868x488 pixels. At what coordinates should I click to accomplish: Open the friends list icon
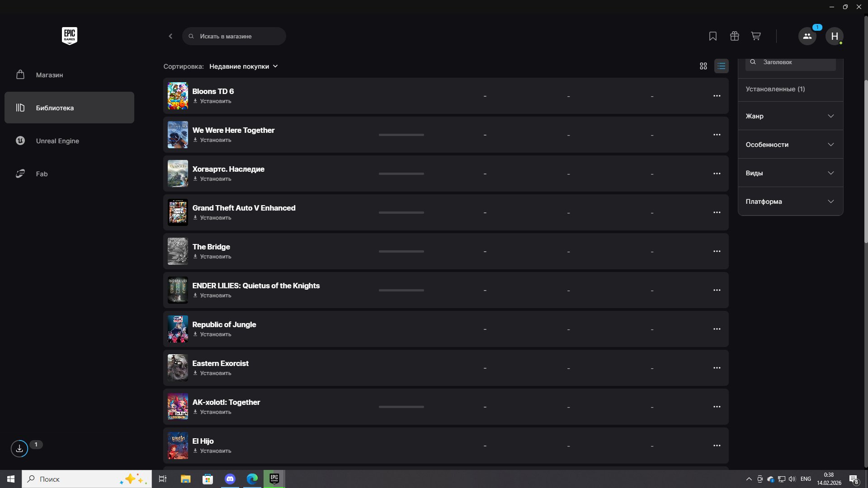pyautogui.click(x=807, y=36)
